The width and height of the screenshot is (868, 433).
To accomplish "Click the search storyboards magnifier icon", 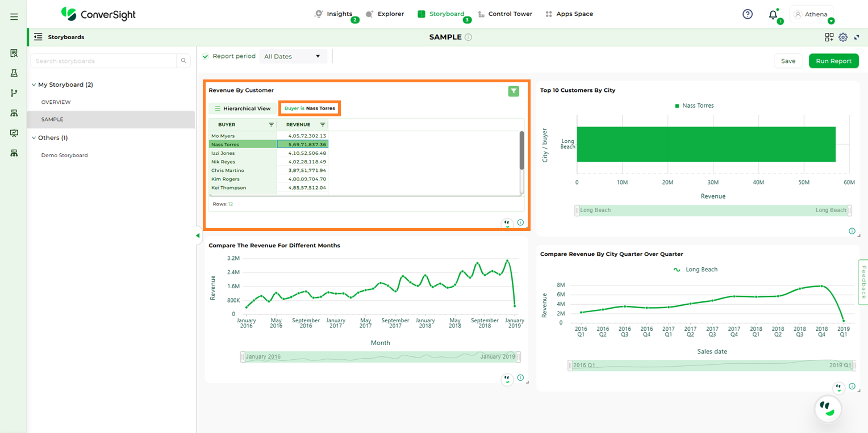I will [183, 61].
